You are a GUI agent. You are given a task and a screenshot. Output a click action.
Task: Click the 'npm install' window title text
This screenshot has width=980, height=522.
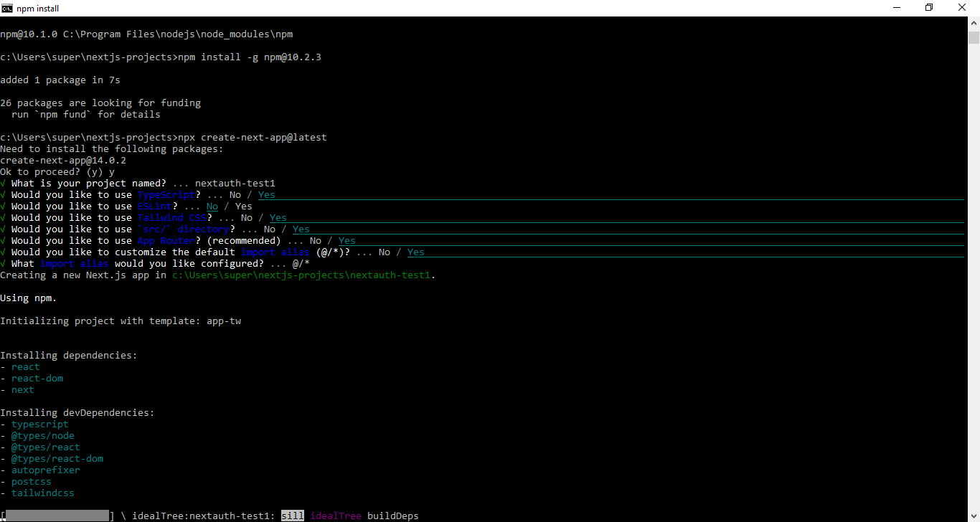38,9
